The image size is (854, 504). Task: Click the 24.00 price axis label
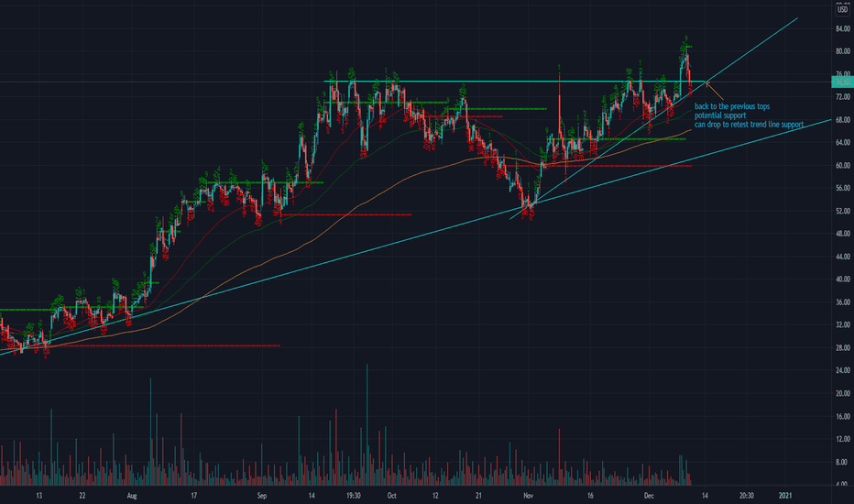[x=842, y=370]
